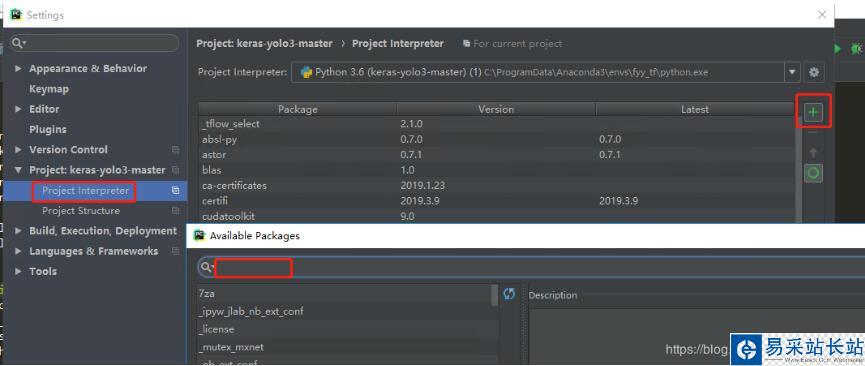Sort by the Version column header

pos(496,109)
